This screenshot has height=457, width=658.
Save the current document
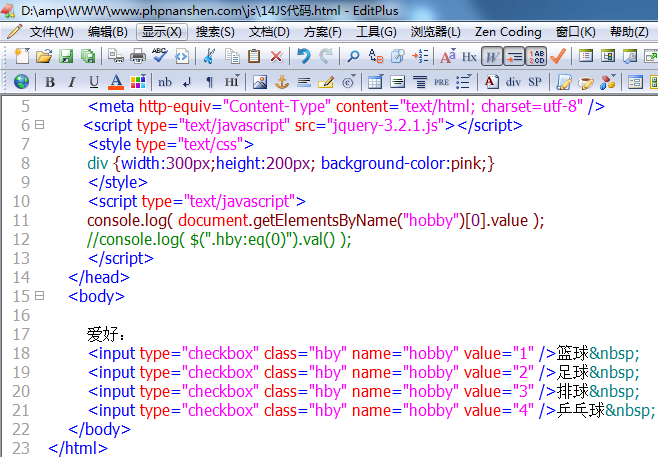click(66, 56)
